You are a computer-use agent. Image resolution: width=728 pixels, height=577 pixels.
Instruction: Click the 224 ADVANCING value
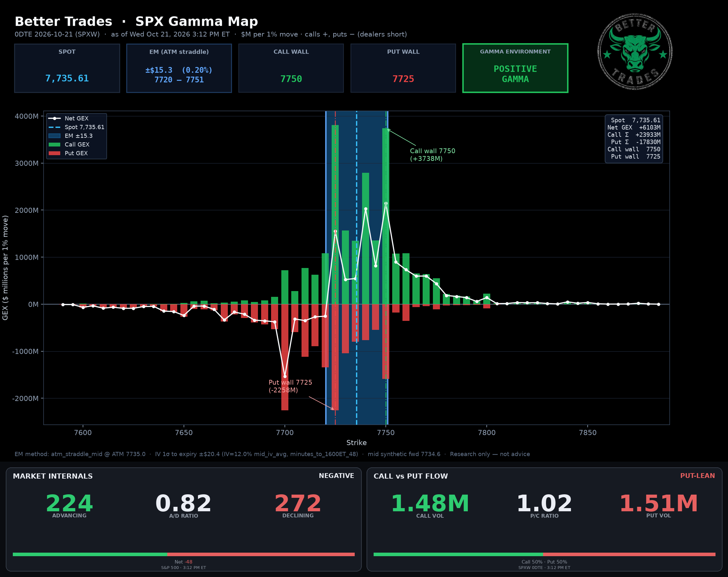(x=69, y=503)
